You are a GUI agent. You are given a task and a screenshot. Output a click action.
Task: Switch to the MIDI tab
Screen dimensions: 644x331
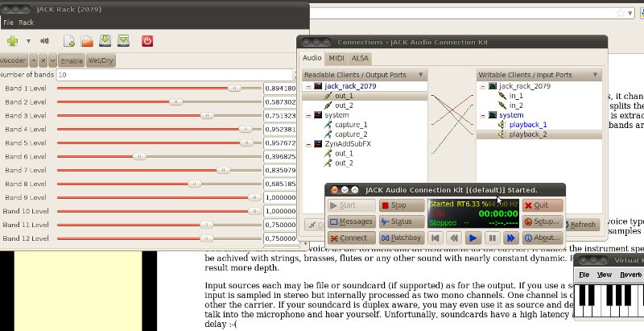[x=336, y=58]
